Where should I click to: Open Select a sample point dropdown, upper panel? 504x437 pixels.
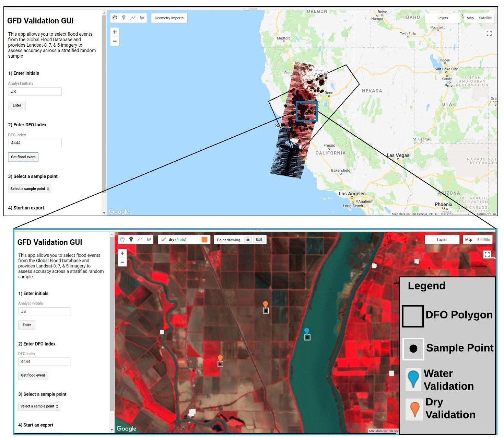coord(30,189)
